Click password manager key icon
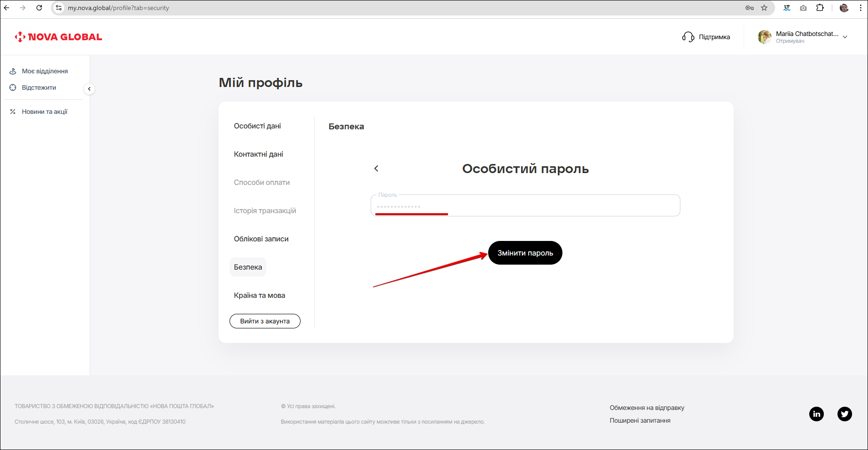 coord(749,8)
